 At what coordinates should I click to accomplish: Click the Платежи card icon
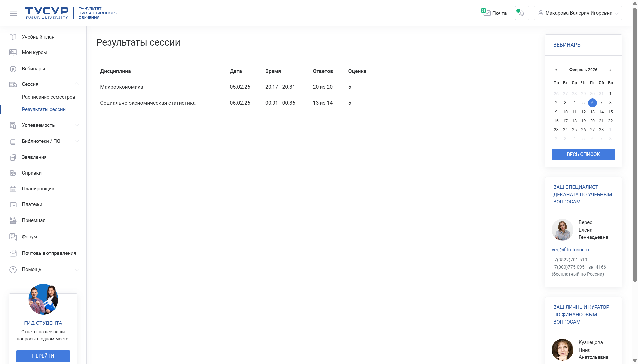(x=13, y=205)
